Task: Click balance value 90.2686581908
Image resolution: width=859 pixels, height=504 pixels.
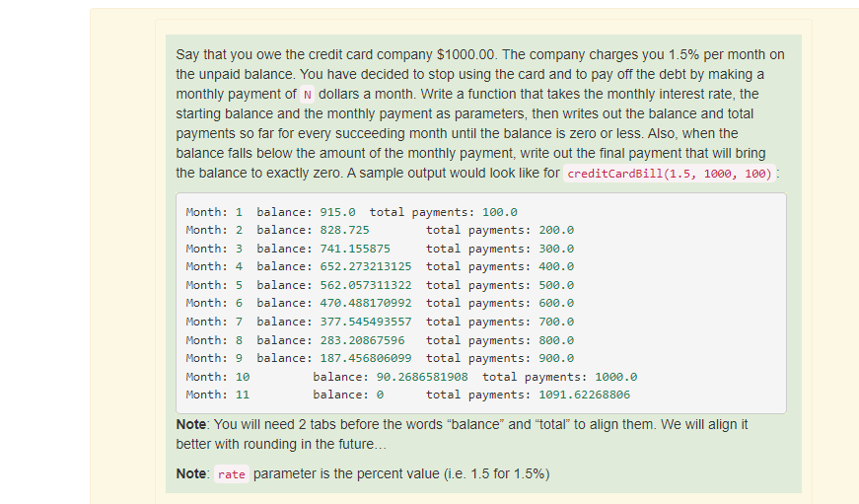Action: tap(422, 377)
